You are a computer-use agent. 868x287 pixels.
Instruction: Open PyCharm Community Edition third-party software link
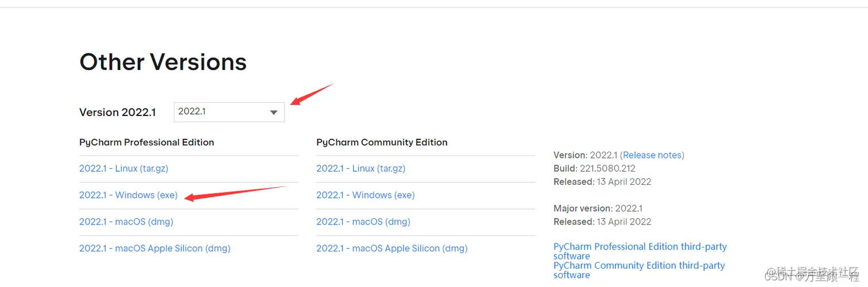coord(638,266)
